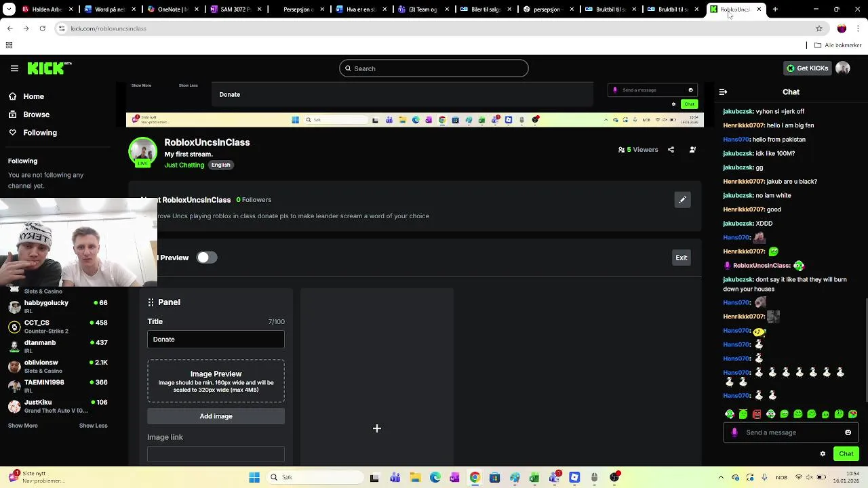Open emoji picker in chat input
This screenshot has width=868, height=488.
(x=848, y=432)
